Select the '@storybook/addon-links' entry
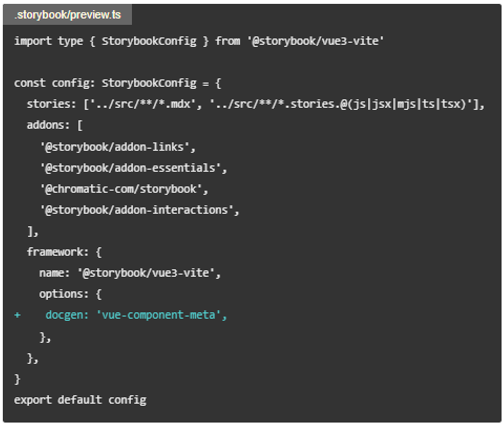Viewport: 504px width, 425px height. 117,147
